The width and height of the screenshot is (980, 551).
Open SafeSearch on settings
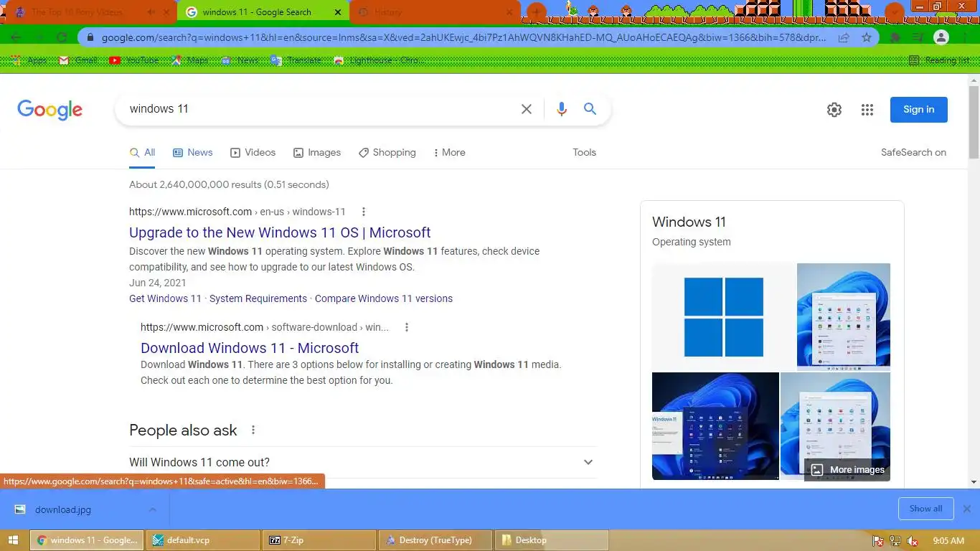tap(913, 152)
